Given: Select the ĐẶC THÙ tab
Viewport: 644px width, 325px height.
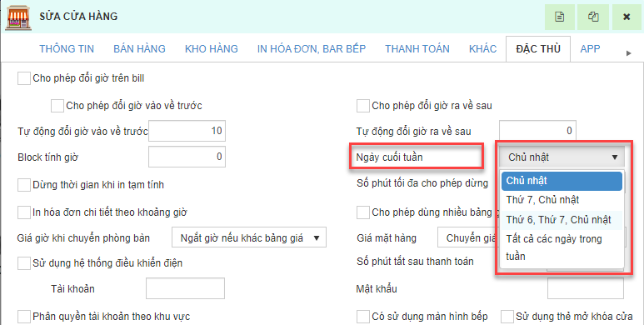Looking at the screenshot, I should click(x=538, y=49).
